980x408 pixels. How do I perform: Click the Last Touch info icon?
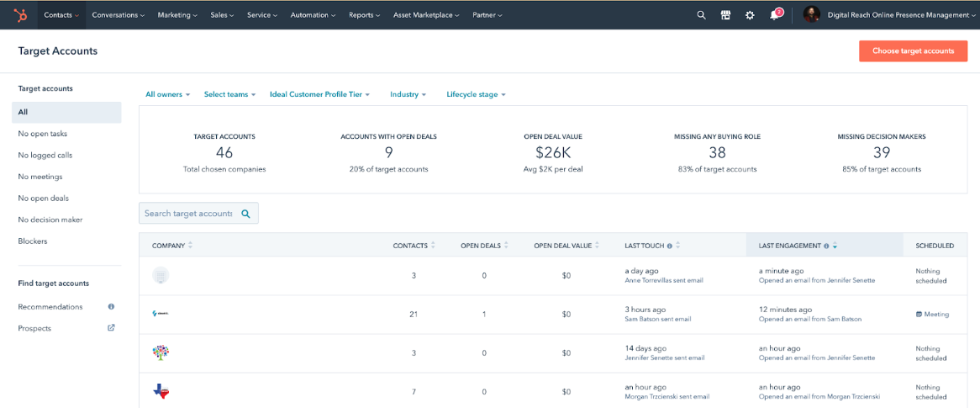click(x=669, y=246)
